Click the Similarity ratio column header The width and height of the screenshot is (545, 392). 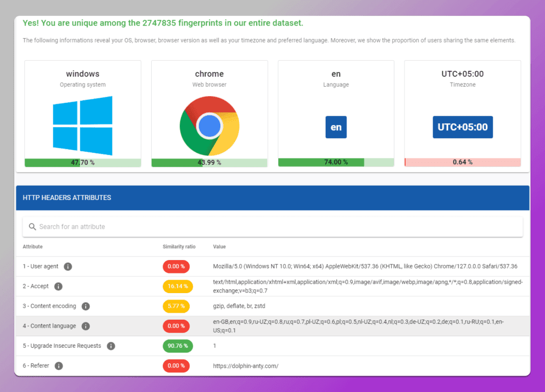[x=179, y=246]
